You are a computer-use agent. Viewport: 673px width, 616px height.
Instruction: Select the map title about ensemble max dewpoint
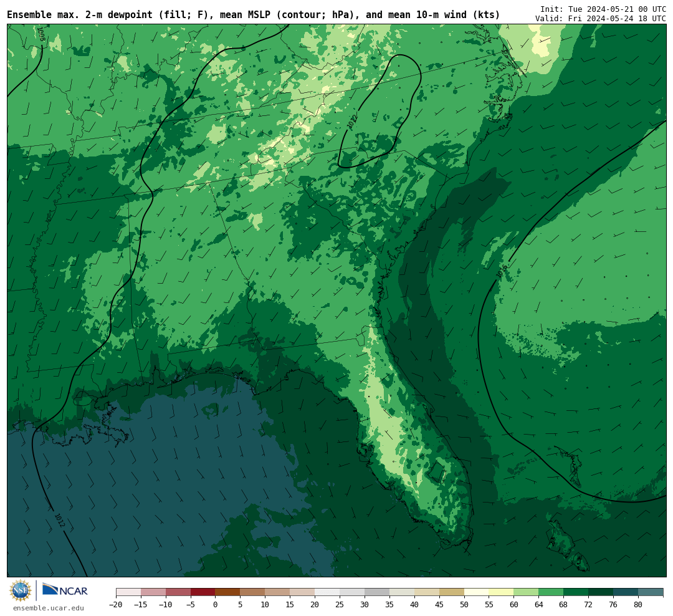coord(254,15)
